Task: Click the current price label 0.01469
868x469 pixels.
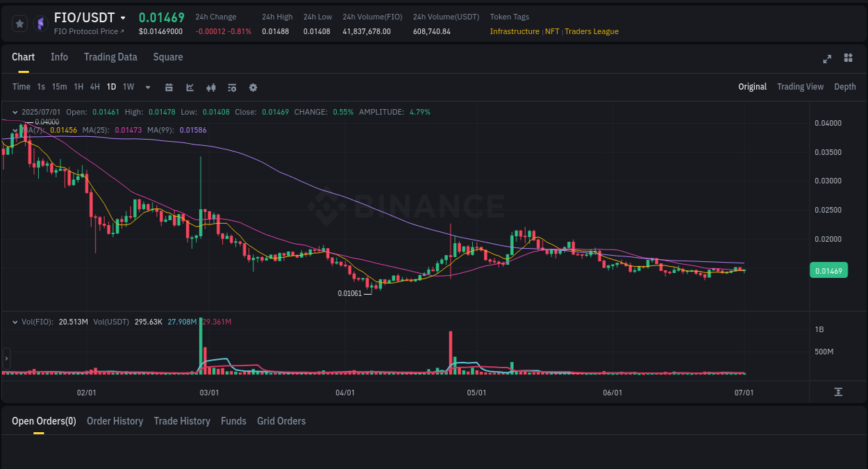Action: (828, 270)
